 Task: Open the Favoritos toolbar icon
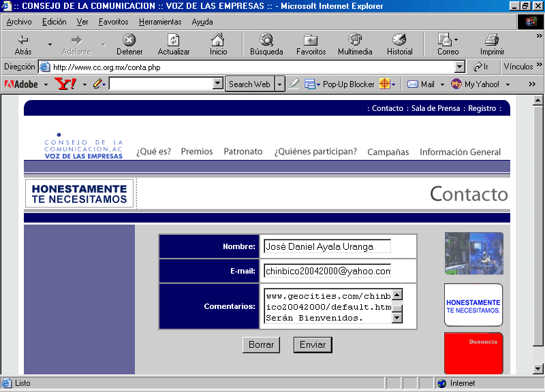311,40
